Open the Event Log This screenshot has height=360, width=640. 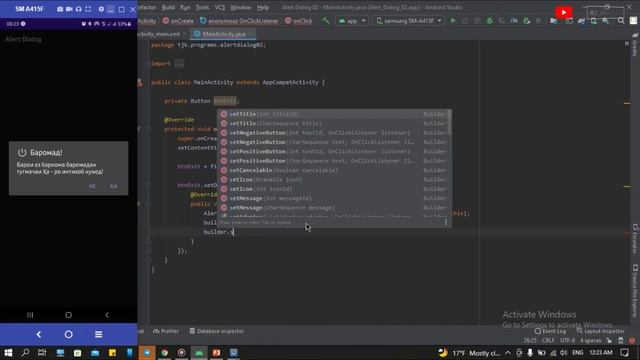coord(550,331)
